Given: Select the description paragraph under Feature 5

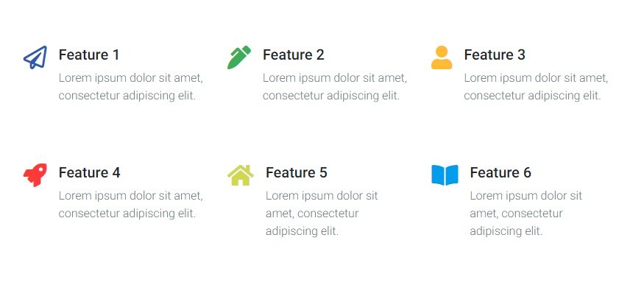Looking at the screenshot, I should 322,213.
